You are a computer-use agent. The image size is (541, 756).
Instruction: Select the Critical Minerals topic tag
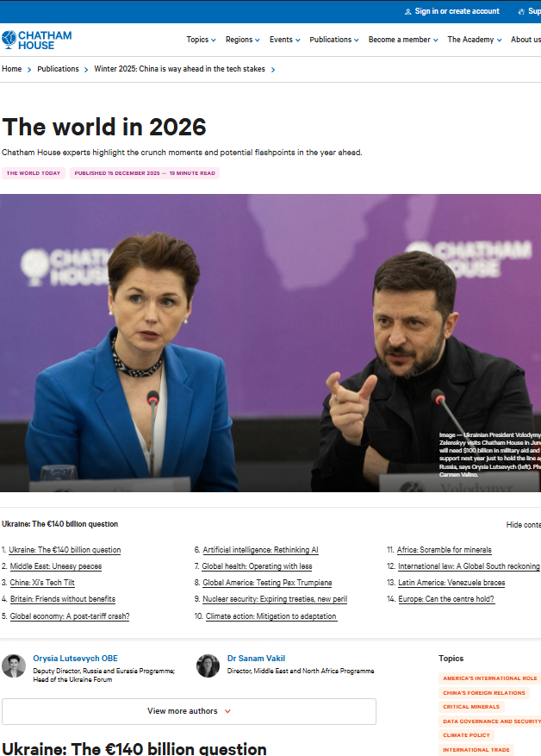coord(471,707)
